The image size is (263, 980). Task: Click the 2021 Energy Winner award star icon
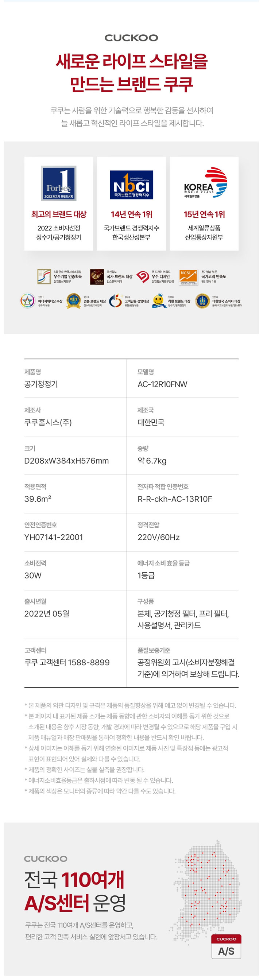pos(27,301)
